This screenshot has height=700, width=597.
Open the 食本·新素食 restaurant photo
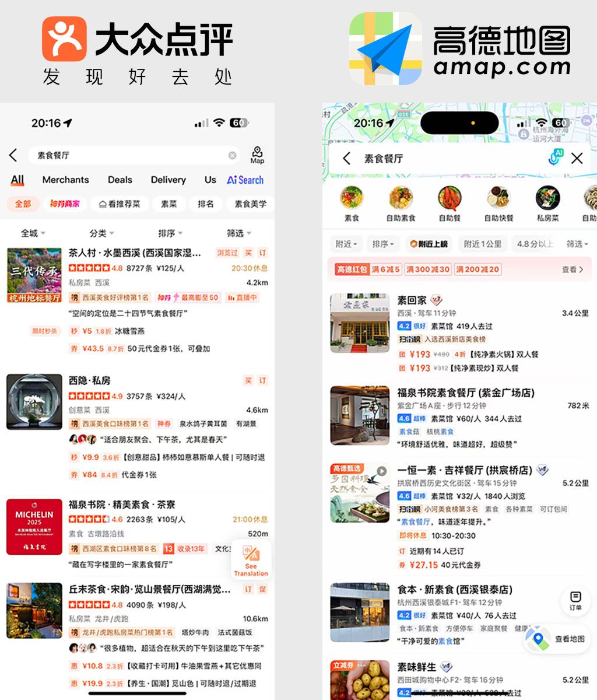coord(360,612)
